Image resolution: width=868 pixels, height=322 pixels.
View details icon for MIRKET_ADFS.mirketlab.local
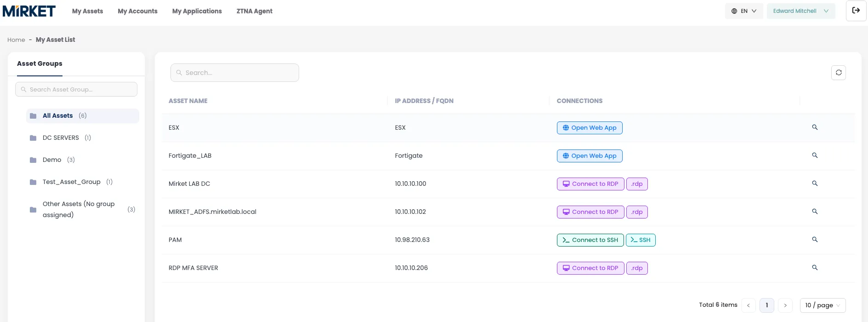click(x=815, y=212)
